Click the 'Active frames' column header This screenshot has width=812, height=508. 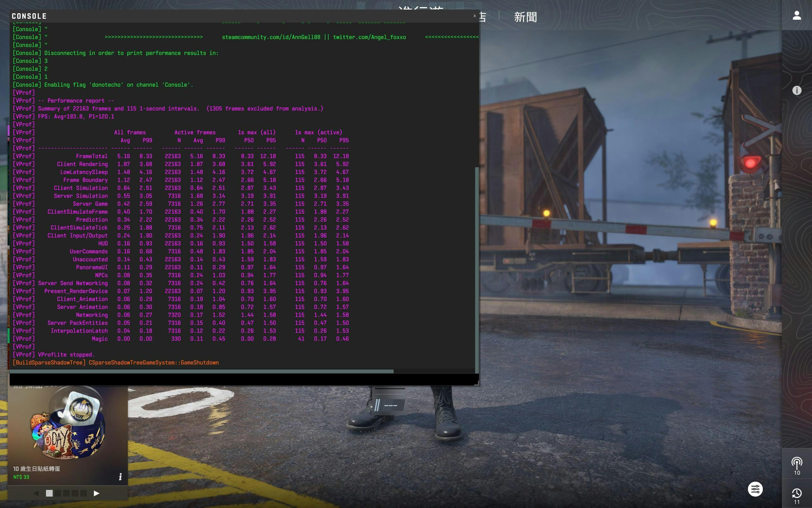pyautogui.click(x=195, y=132)
